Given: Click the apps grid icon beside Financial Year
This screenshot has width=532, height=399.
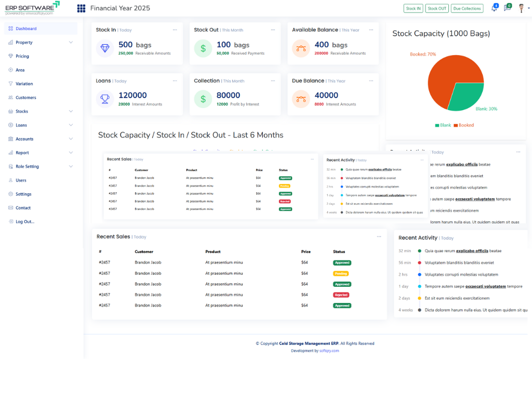Looking at the screenshot, I should tap(81, 8).
